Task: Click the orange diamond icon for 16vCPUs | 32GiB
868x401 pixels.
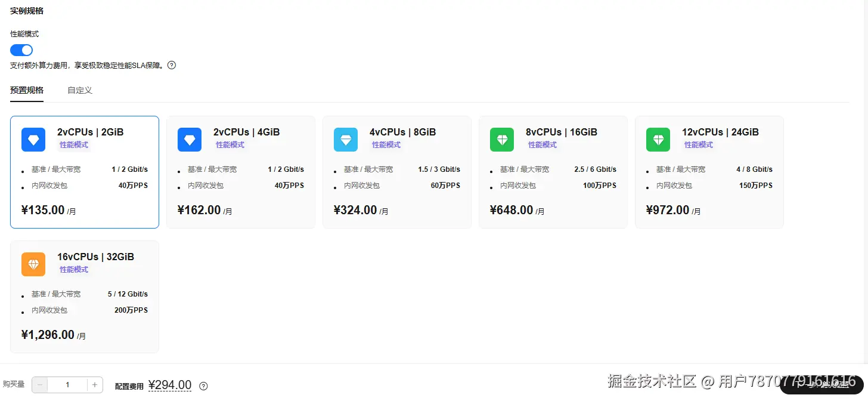Action: 33,264
